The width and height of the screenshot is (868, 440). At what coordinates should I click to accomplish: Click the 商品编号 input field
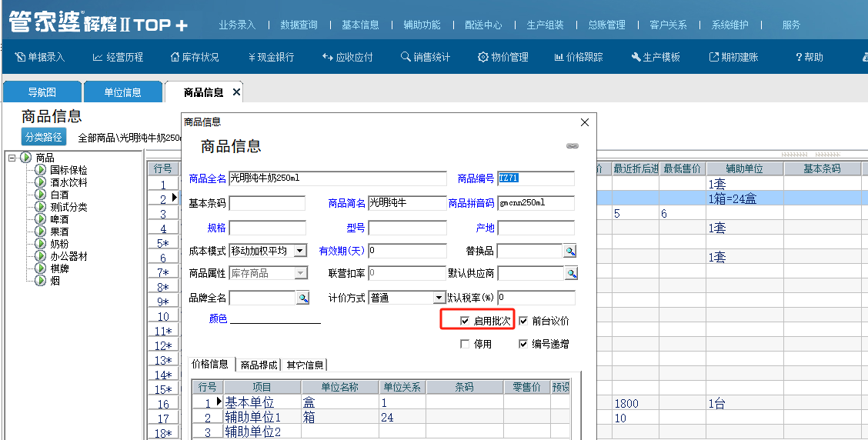pos(536,178)
